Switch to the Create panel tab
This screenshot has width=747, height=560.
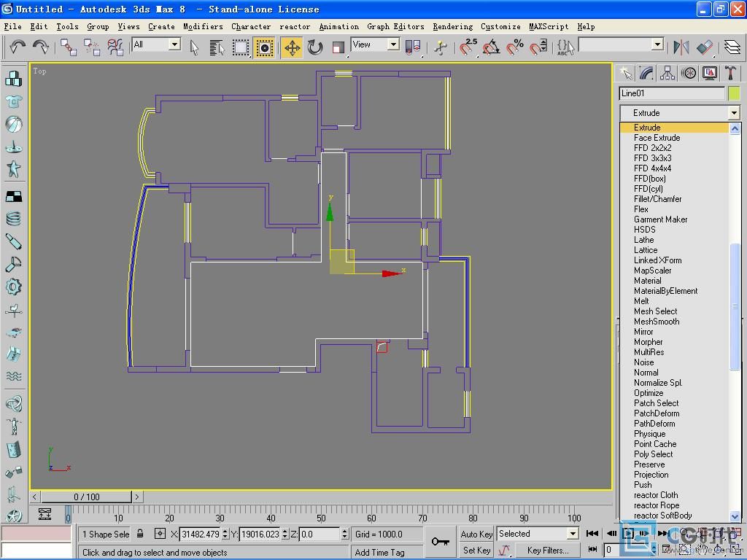(625, 74)
